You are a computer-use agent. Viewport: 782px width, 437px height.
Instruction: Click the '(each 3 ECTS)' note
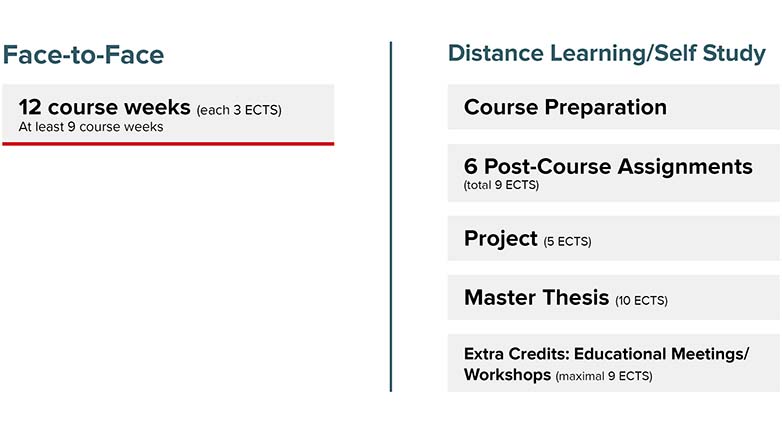click(239, 110)
